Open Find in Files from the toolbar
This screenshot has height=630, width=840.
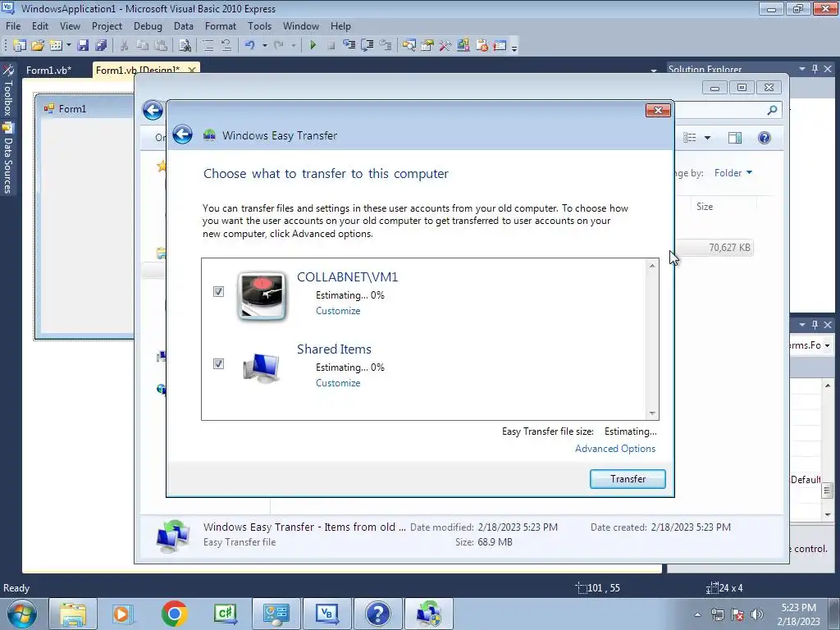click(x=185, y=46)
